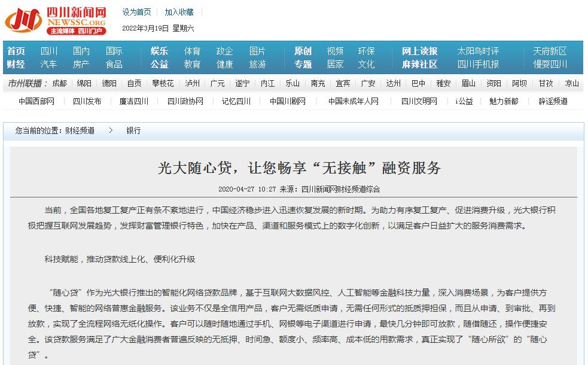Screen dimensions: 588x365
Task: Open 房产 section
Action: point(81,65)
